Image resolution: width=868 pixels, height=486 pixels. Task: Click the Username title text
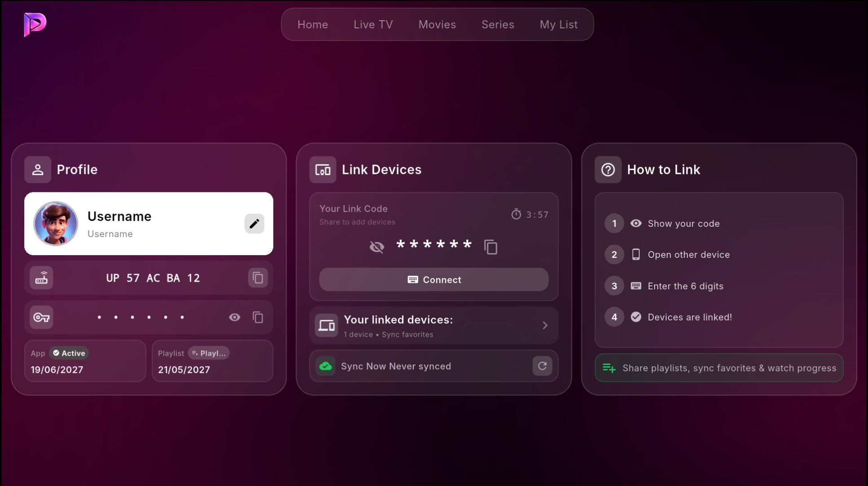pyautogui.click(x=120, y=216)
